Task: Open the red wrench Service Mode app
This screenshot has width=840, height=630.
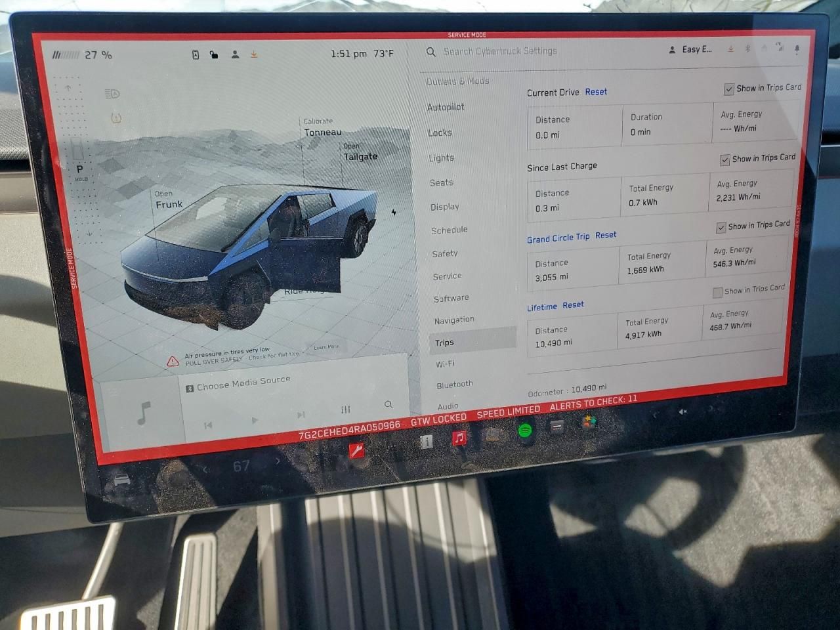Action: point(356,450)
